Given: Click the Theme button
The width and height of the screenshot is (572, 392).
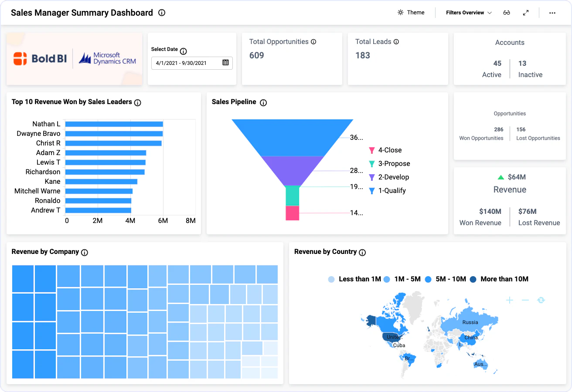Looking at the screenshot, I should tap(411, 13).
